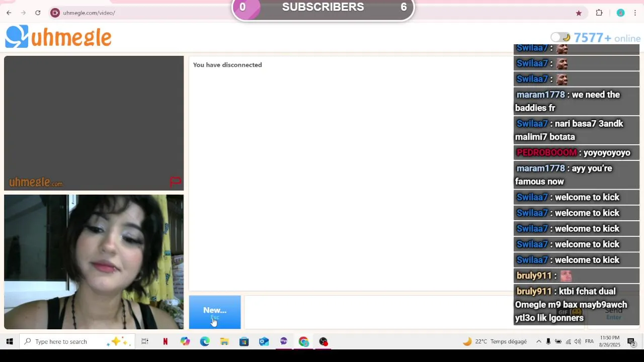This screenshot has width=644, height=362.
Task: Open the browser extensions puzzle icon
Action: click(599, 13)
